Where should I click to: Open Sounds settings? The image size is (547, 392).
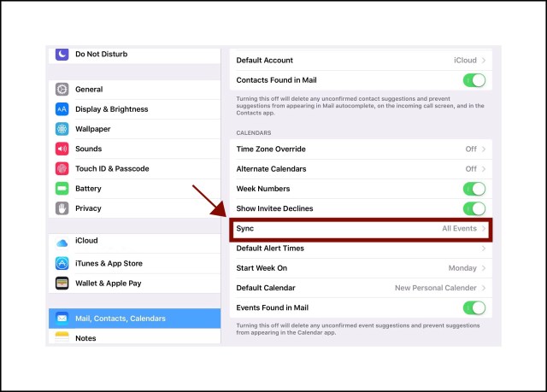pyautogui.click(x=135, y=149)
